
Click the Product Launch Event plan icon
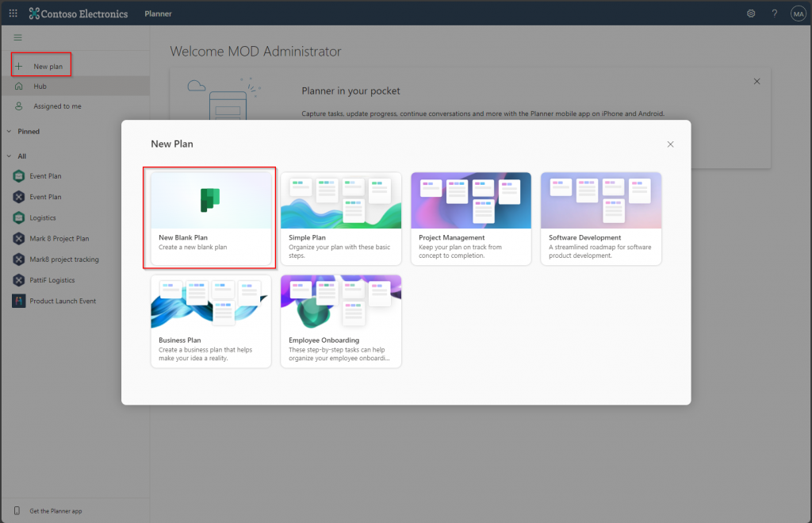[x=18, y=301]
